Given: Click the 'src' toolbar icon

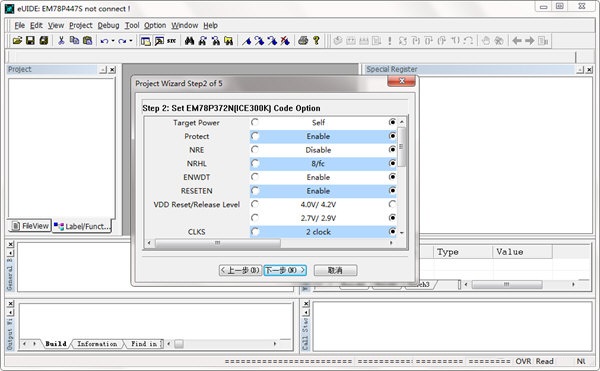Looking at the screenshot, I should [x=171, y=41].
